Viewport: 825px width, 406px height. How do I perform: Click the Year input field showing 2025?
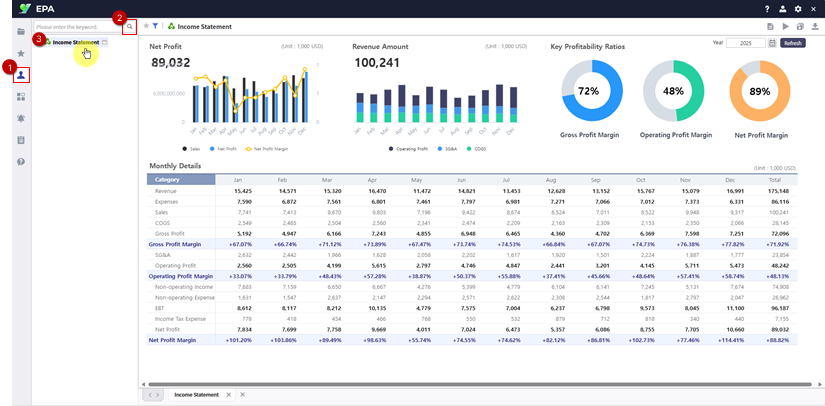coord(748,44)
